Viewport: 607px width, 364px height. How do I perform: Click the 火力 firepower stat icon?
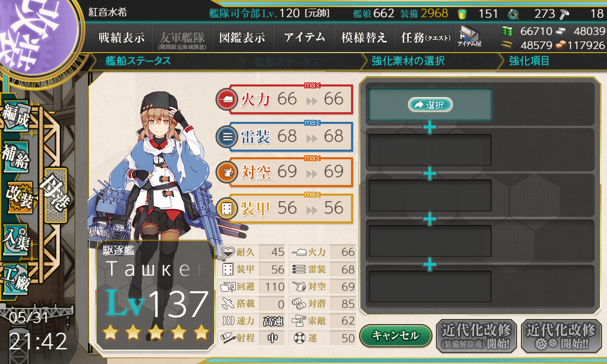click(x=226, y=99)
